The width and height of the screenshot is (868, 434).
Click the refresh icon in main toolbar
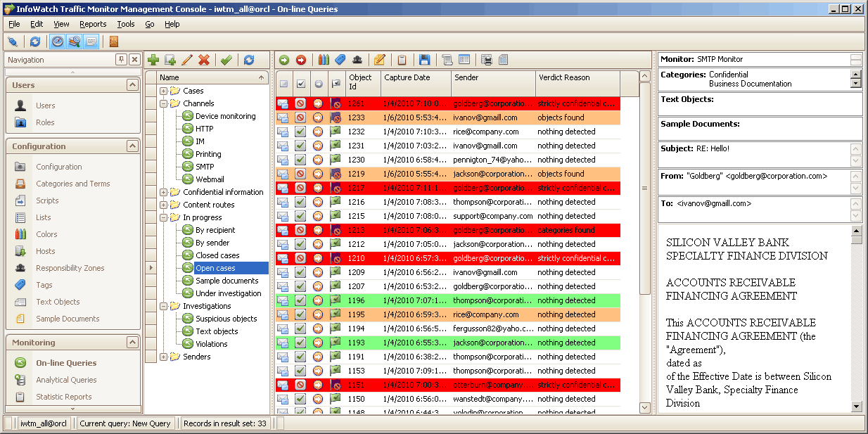click(35, 42)
